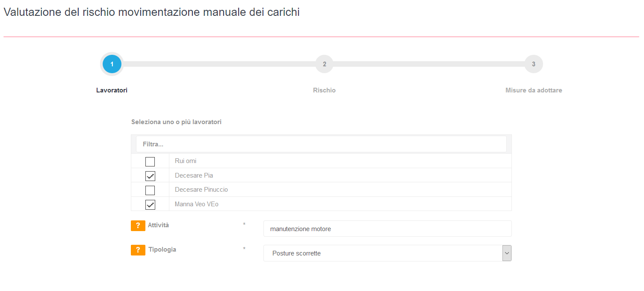The image size is (644, 291).
Task: Jump to step 3 circle in the wizard
Action: 534,64
